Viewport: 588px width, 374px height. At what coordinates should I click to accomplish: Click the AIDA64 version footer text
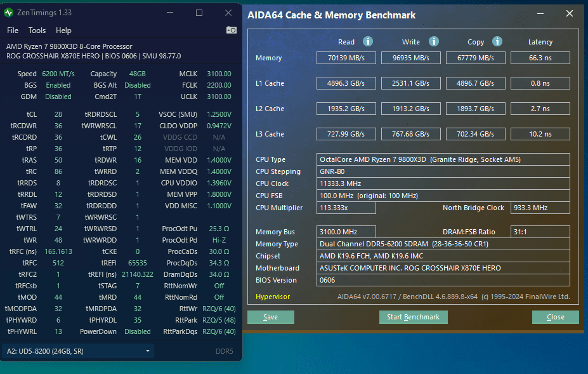pos(454,297)
